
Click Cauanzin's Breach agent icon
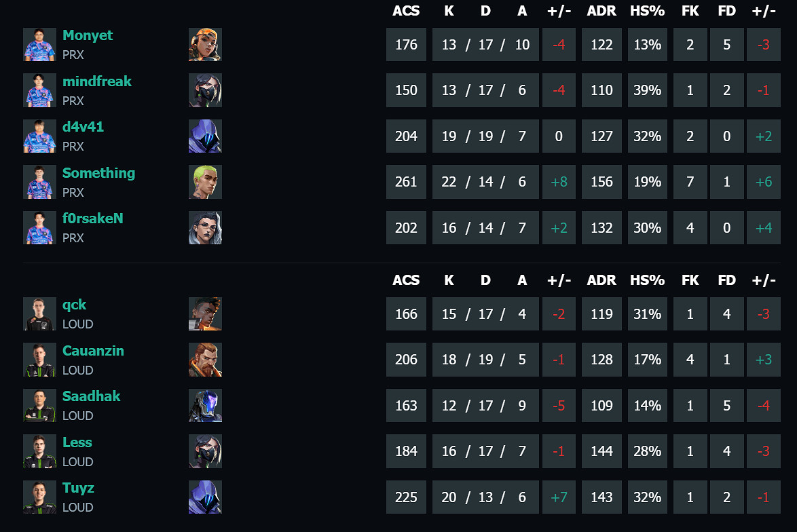point(205,360)
